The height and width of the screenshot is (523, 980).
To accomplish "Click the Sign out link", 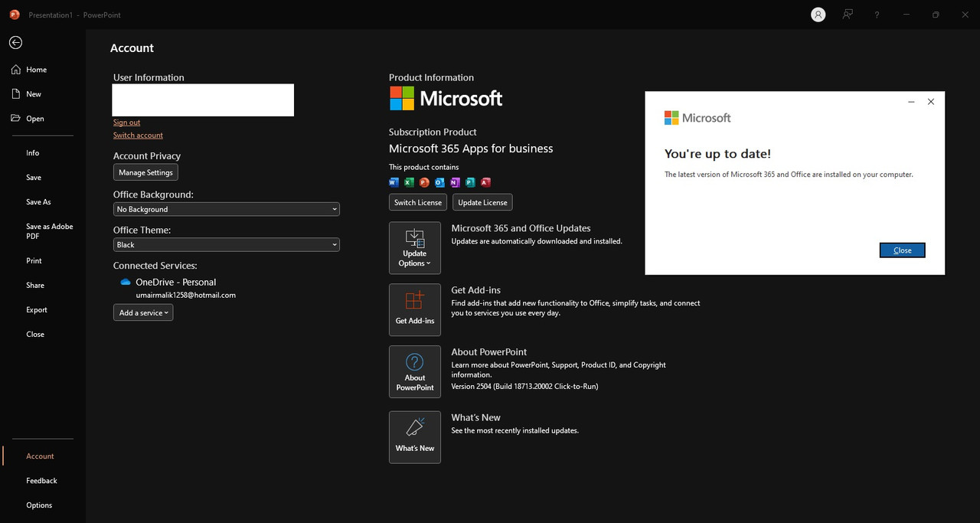I will pyautogui.click(x=126, y=123).
